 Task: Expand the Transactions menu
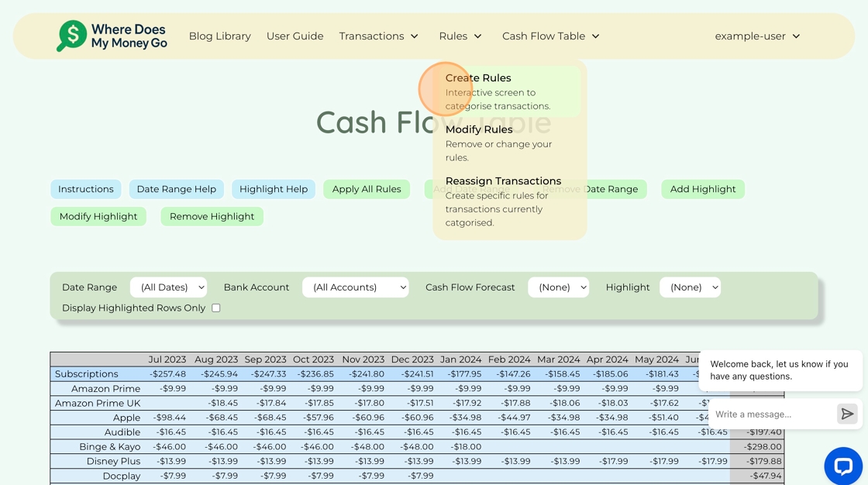[379, 36]
